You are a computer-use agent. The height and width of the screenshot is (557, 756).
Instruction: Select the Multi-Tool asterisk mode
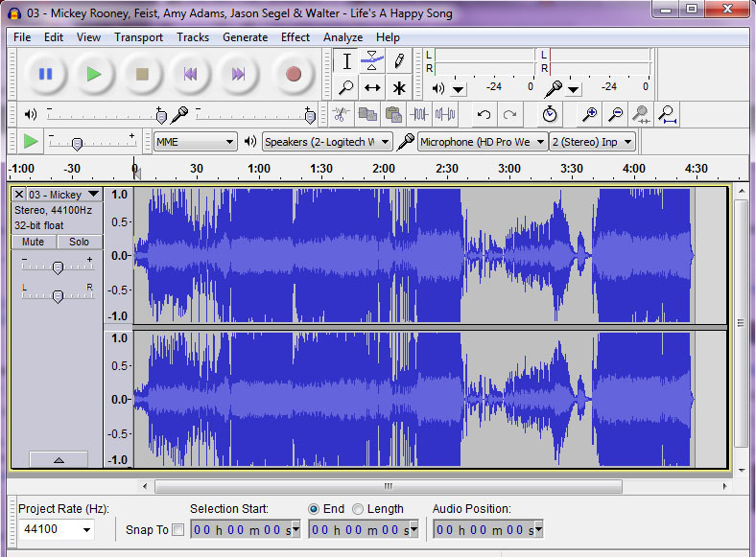click(x=399, y=87)
